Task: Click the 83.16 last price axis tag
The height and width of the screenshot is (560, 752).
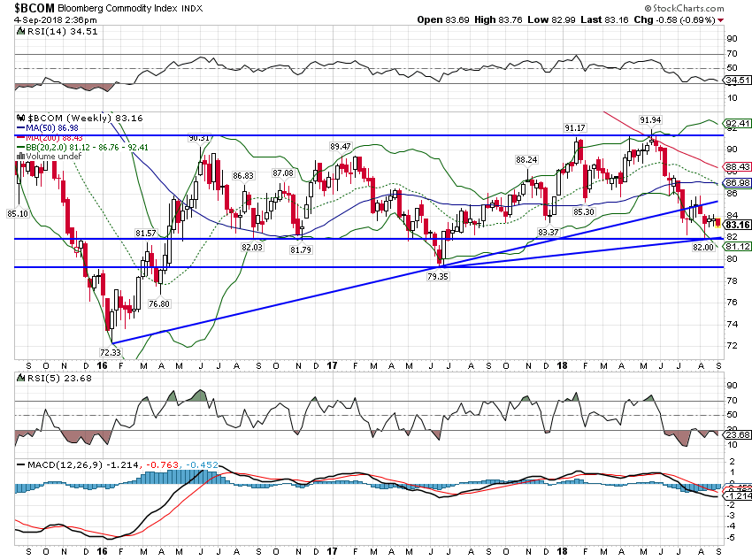Action: pyautogui.click(x=738, y=225)
